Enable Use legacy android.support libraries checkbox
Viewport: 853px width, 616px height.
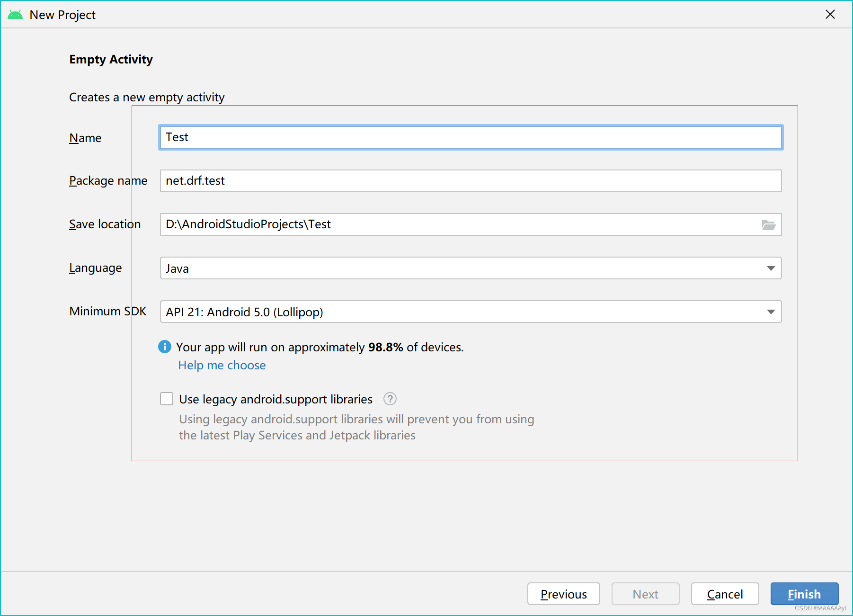click(x=167, y=399)
